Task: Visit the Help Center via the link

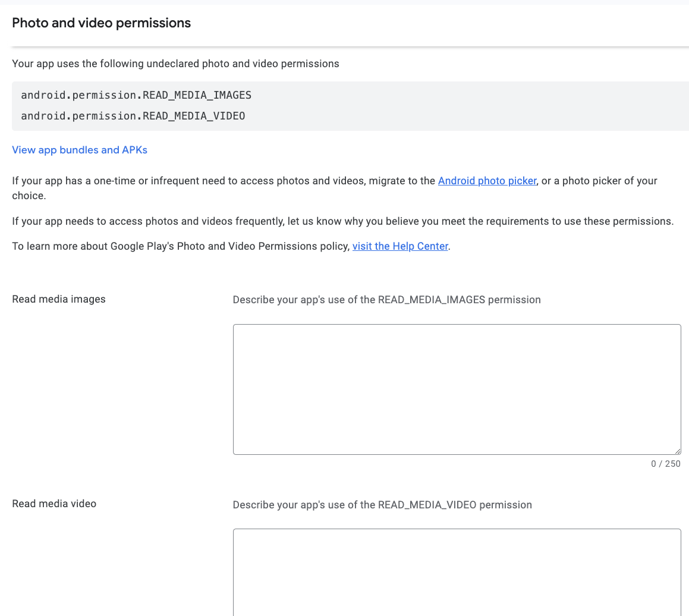Action: point(400,246)
